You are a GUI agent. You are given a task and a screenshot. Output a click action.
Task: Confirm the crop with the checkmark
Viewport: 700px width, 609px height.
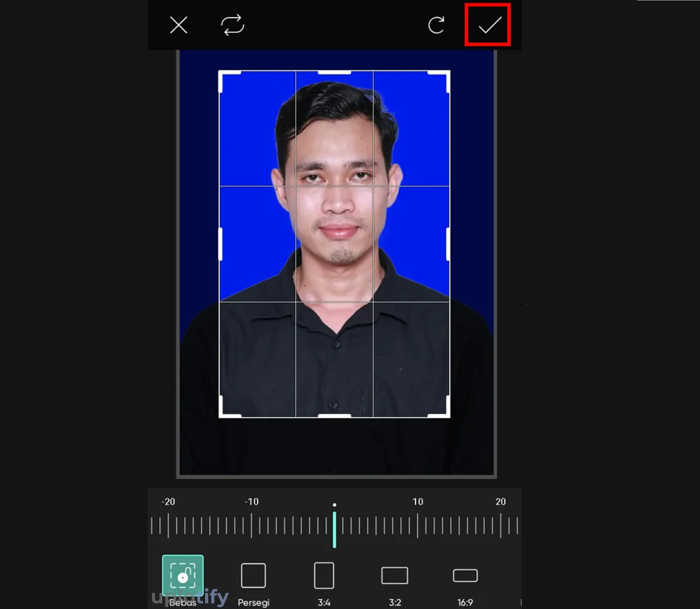coord(489,25)
